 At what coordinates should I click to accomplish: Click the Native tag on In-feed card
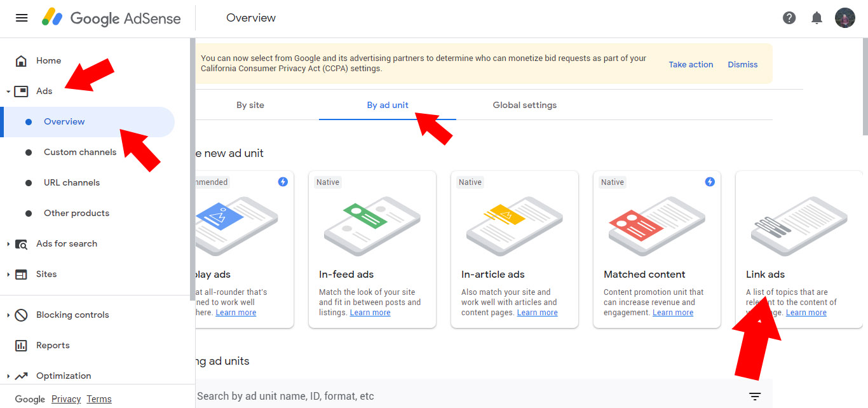[x=328, y=182]
